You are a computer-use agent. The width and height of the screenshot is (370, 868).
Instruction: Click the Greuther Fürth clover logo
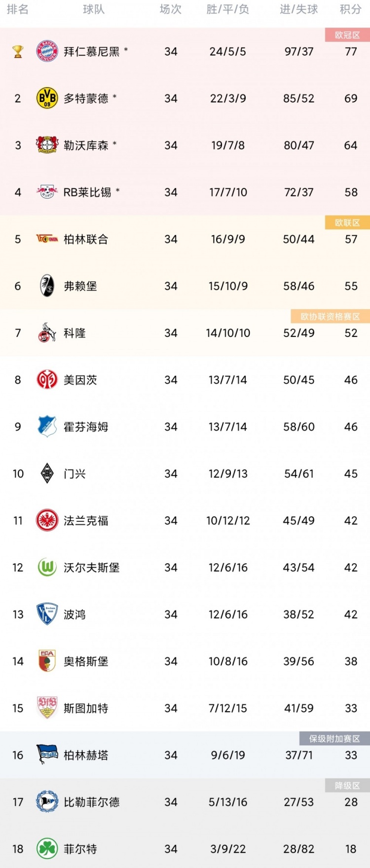pyautogui.click(x=47, y=849)
